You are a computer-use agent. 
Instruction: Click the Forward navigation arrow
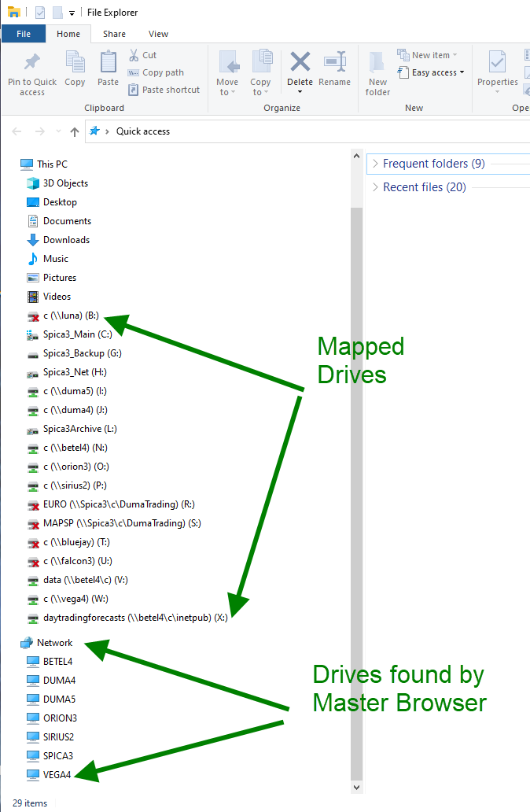pos(40,131)
